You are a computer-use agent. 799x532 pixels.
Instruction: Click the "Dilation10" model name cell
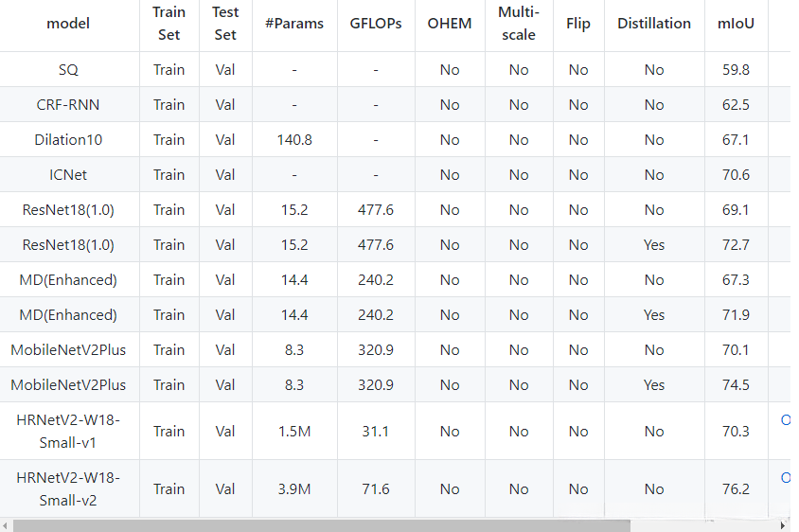click(x=68, y=139)
